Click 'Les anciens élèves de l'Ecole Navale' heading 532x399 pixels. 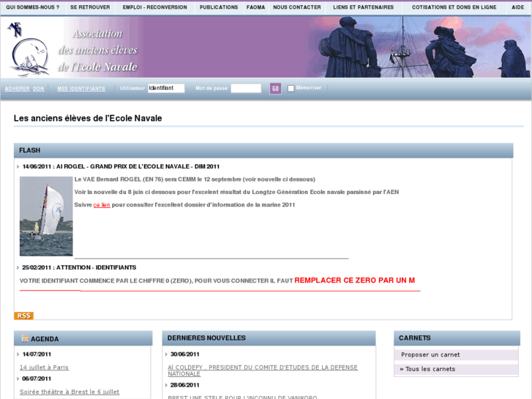tap(88, 118)
